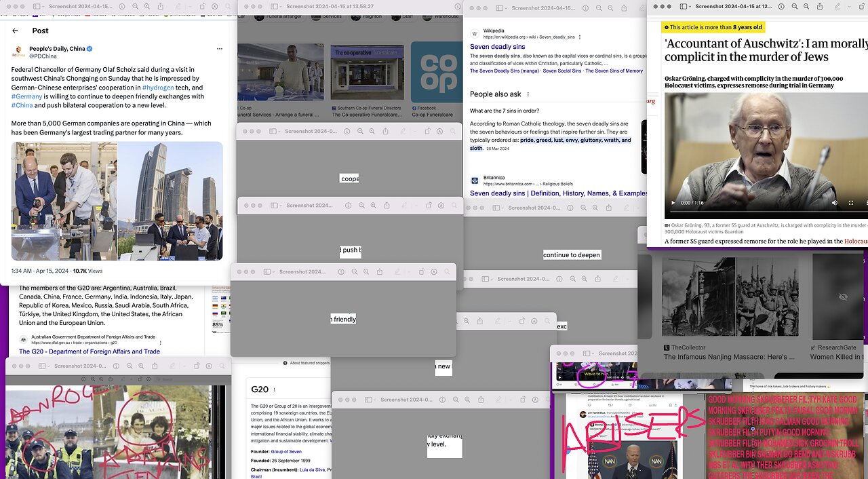Search in the 'coope' snippet window
The image size is (868, 479).
coord(452,131)
